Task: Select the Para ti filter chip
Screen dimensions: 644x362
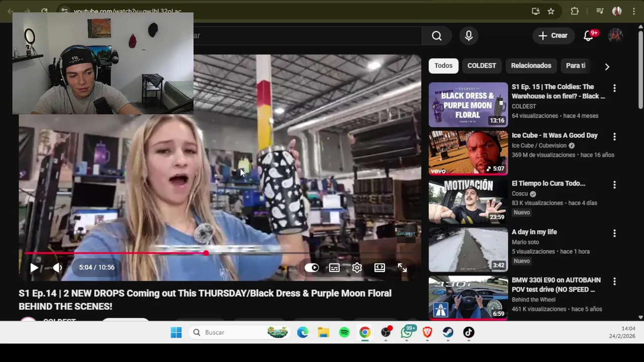Action: (x=576, y=66)
